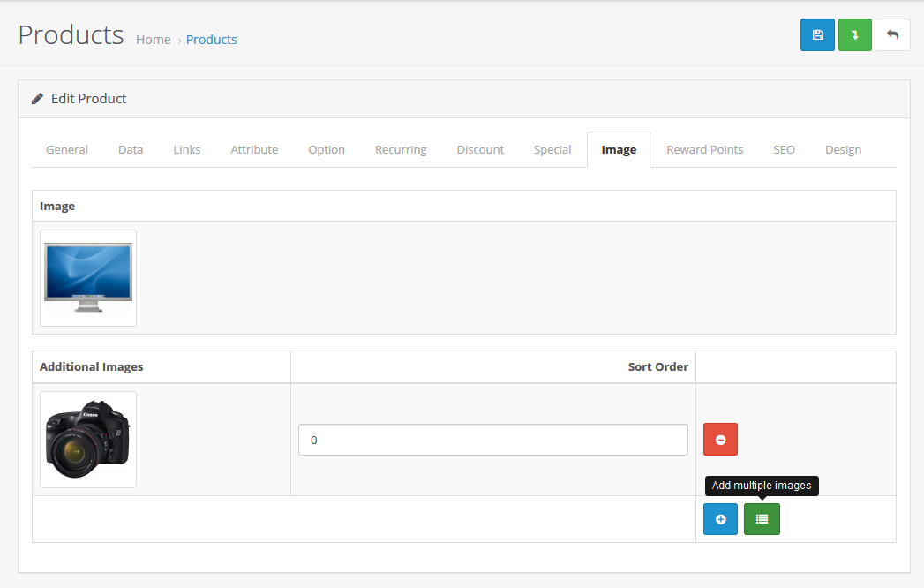Screen dimensions: 924x588
Task: Click the Sort Order input field
Action: click(492, 440)
